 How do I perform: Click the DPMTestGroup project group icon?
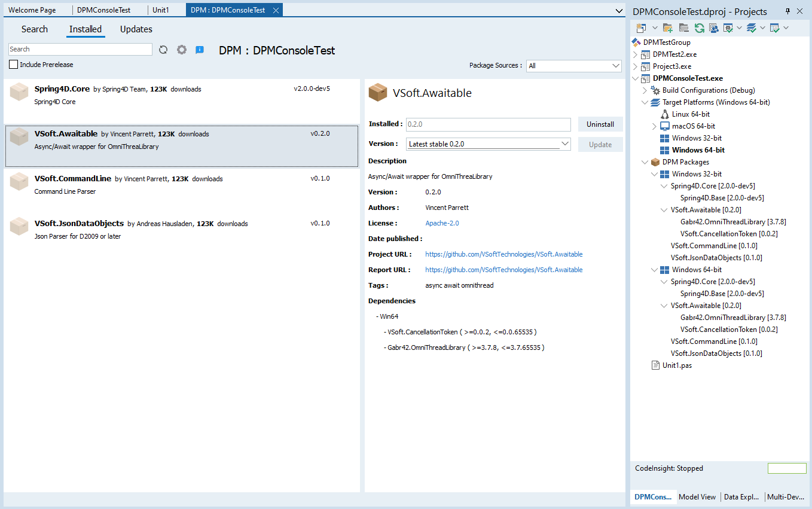coord(636,42)
